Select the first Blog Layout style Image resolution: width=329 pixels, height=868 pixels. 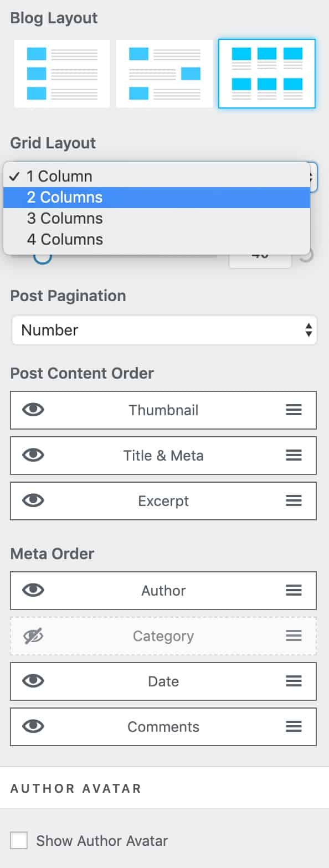click(61, 73)
